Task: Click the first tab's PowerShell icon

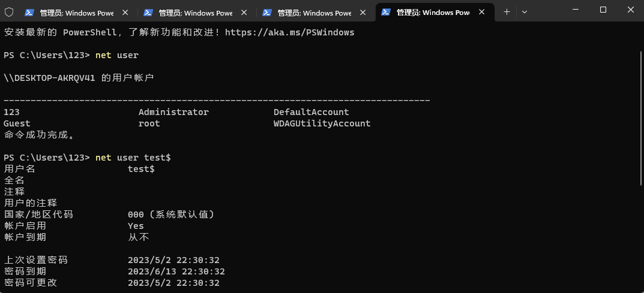Action: 29,13
